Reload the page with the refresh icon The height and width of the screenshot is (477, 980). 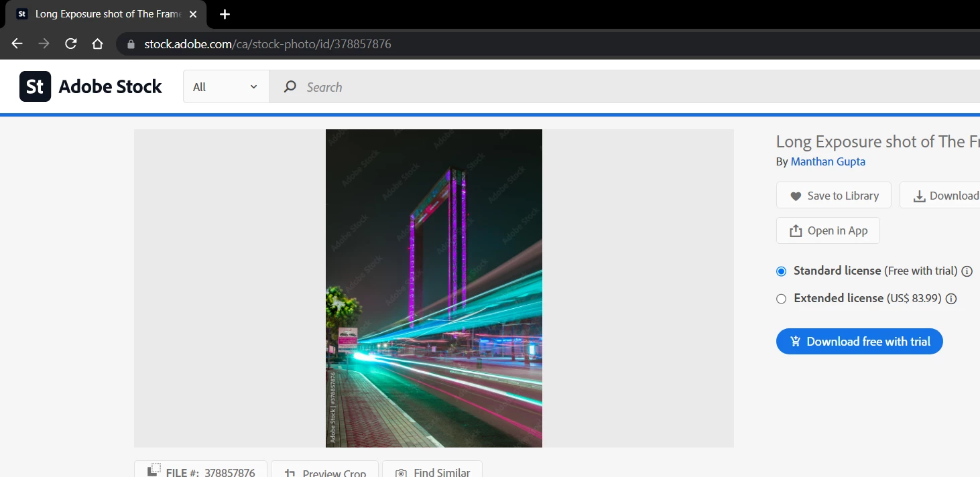[70, 44]
